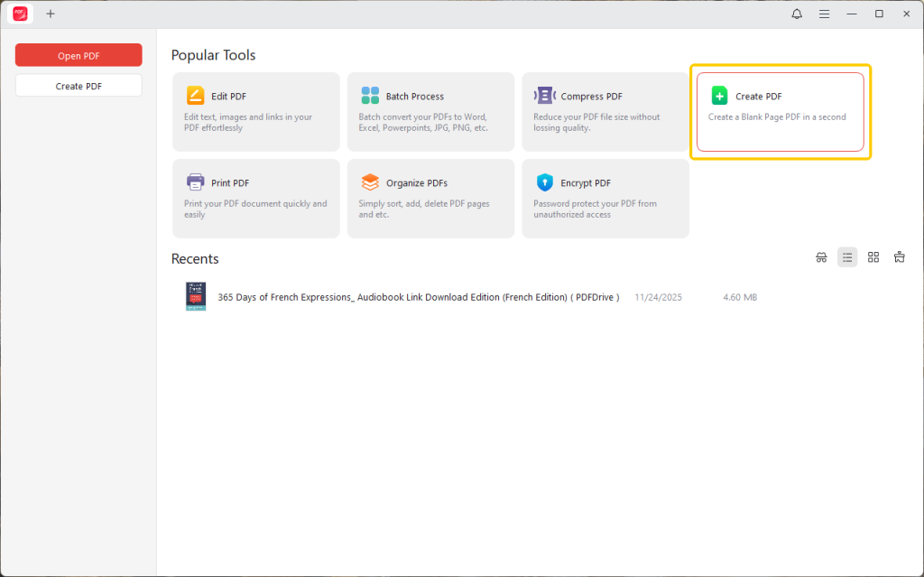Screen dimensions: 924x577
Task: Enable list view for Recents
Action: tap(846, 256)
